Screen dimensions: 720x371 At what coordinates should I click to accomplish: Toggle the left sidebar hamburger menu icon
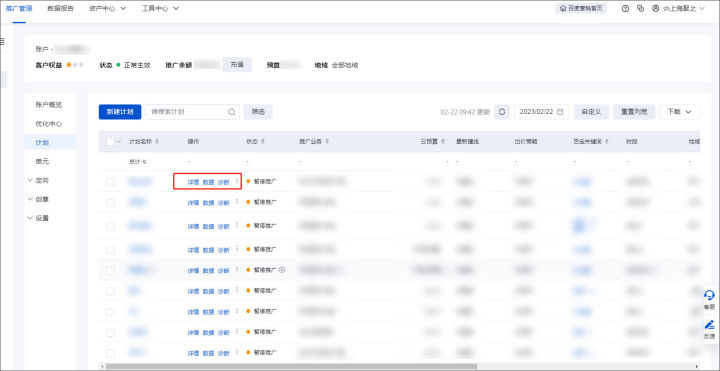click(2, 42)
